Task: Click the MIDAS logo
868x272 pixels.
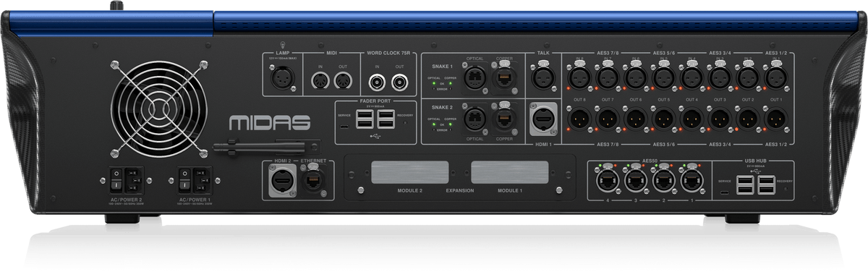Action: click(x=270, y=122)
